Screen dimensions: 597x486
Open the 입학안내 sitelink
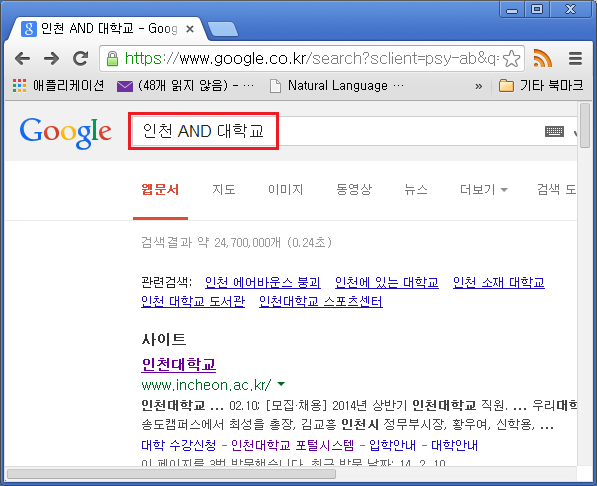[393, 445]
